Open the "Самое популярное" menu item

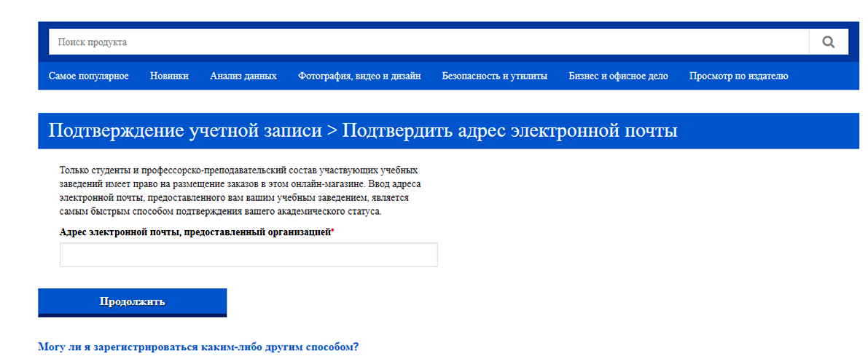coord(89,76)
